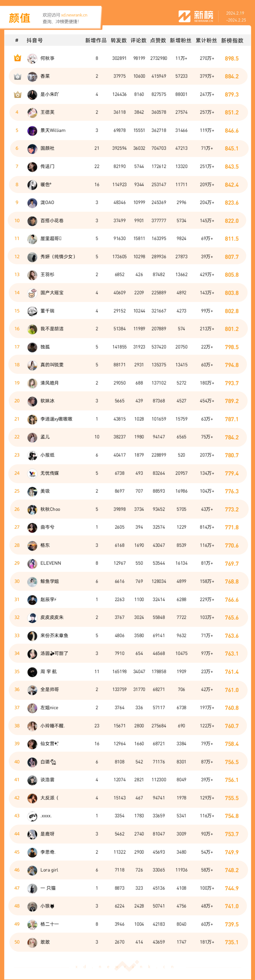Click the bronze crown icon for rank three
Image resolution: width=255 pixels, height=980 pixels.
tap(17, 94)
